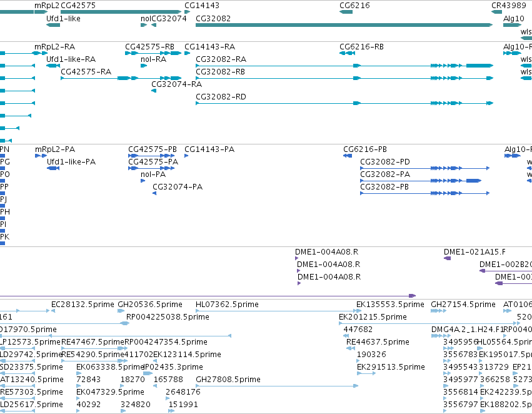
Task: Click the CG32082-RD transcript label
Action: [x=221, y=97]
